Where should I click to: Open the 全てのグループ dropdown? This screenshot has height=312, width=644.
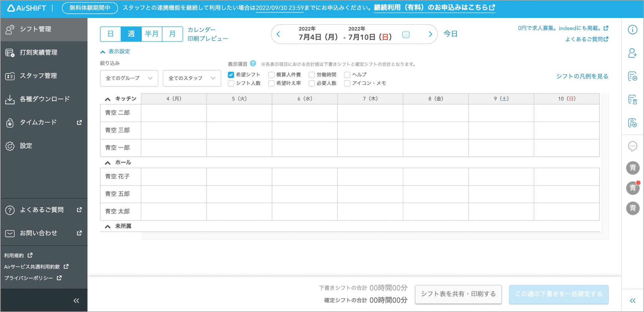(129, 78)
